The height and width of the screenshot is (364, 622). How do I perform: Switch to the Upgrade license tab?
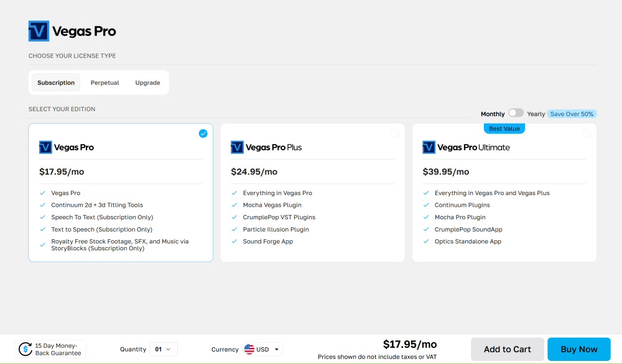(147, 83)
